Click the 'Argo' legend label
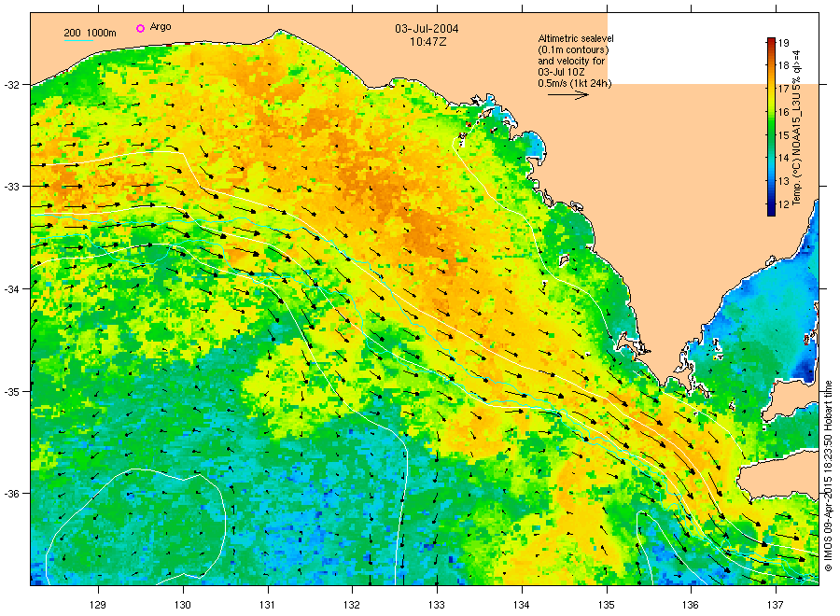The height and width of the screenshot is (616, 840). [x=161, y=27]
